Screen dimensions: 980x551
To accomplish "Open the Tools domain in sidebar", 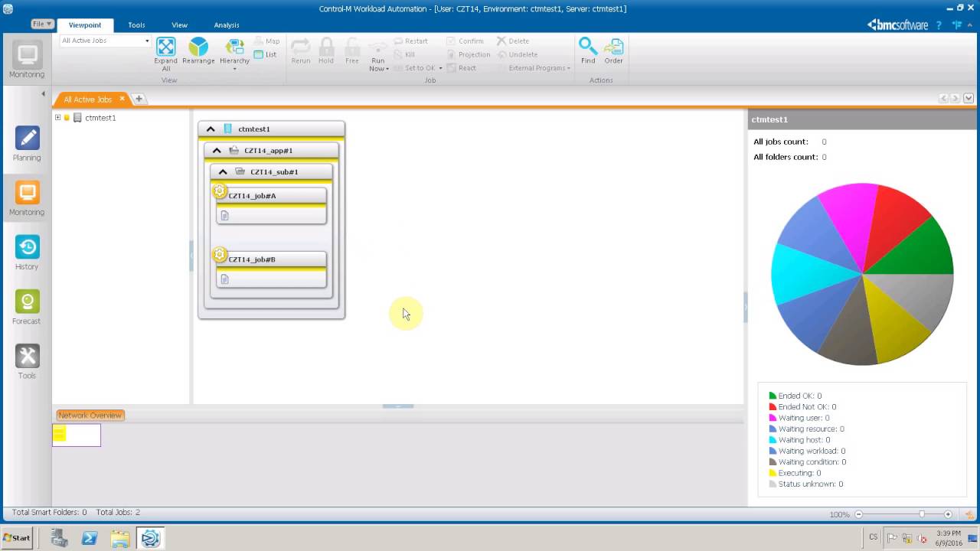I will point(27,361).
